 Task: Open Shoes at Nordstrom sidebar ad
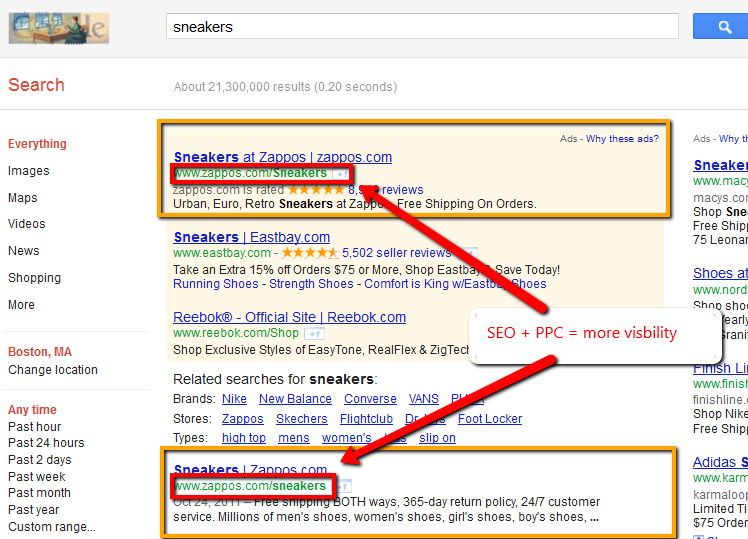(720, 273)
